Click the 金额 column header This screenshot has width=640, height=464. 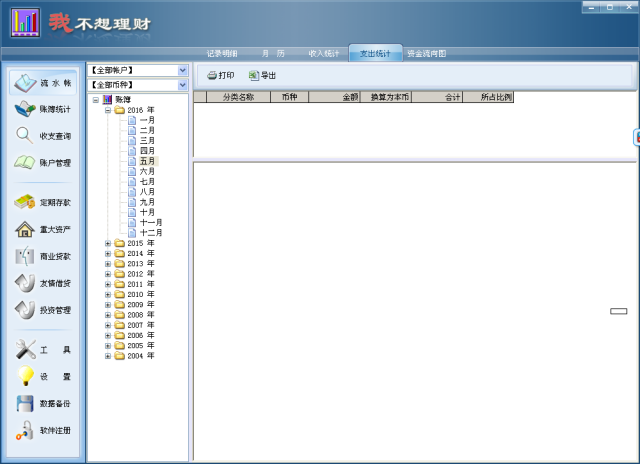[335, 97]
